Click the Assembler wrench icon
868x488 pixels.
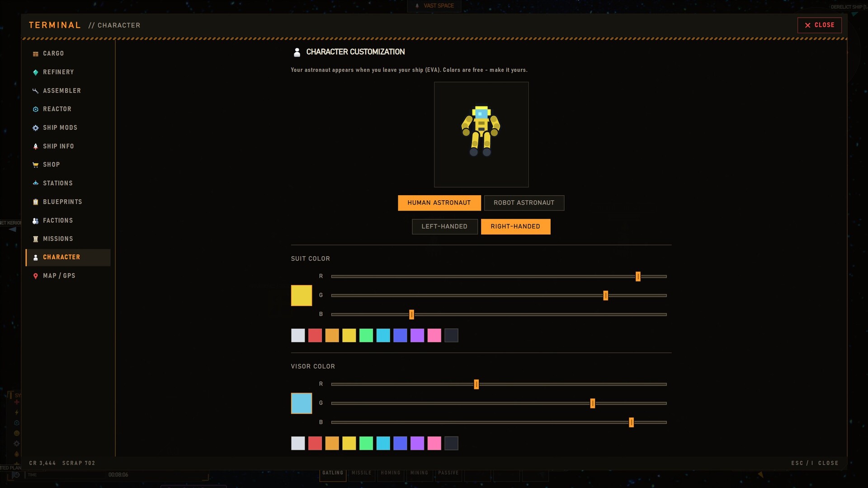pos(35,91)
